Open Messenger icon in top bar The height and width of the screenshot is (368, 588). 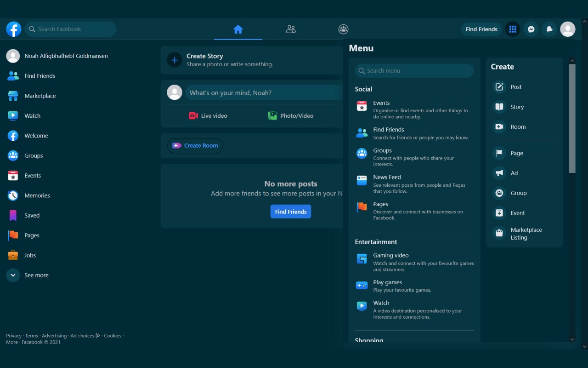pos(531,29)
